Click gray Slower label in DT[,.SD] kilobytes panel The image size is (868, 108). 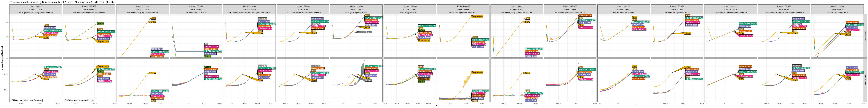point(368,32)
